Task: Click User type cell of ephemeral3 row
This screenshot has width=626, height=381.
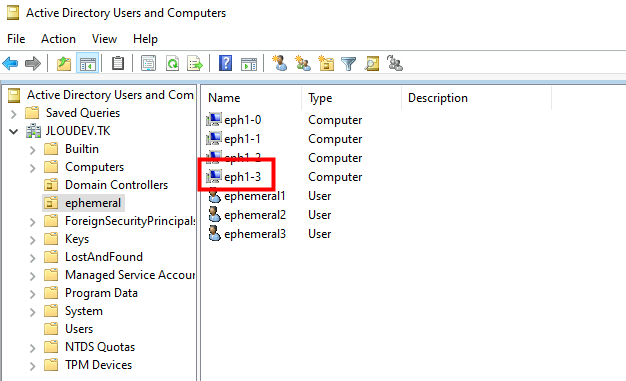Action: 319,234
